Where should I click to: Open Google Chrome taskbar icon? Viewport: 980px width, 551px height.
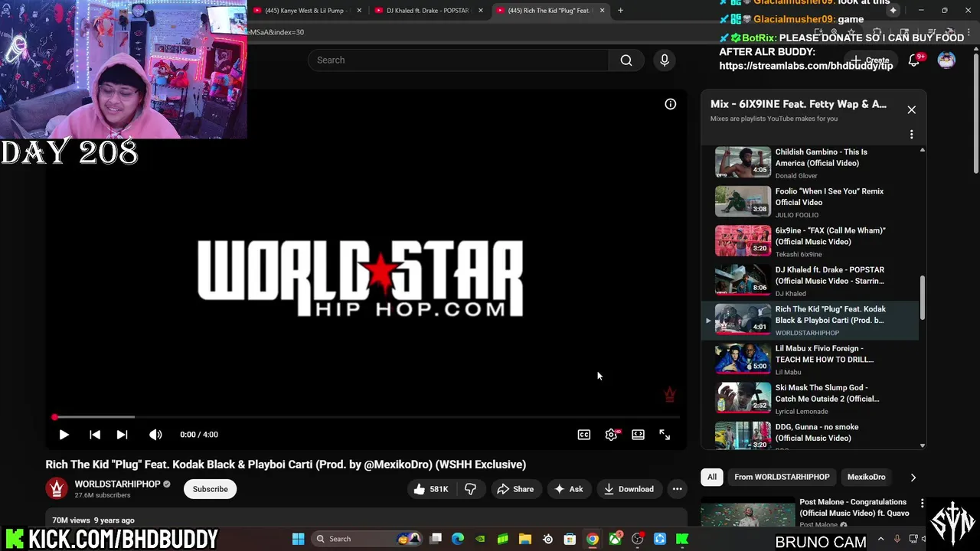593,539
